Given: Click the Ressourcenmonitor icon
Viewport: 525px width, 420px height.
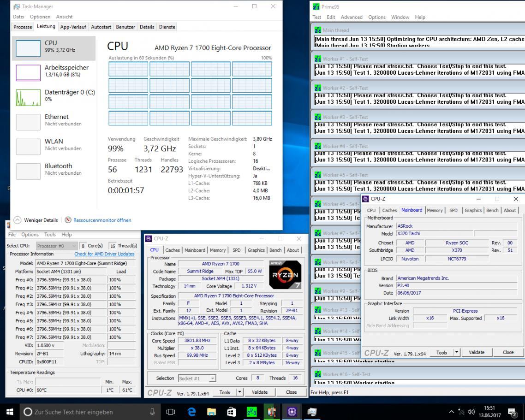Looking at the screenshot, I should 68,220.
